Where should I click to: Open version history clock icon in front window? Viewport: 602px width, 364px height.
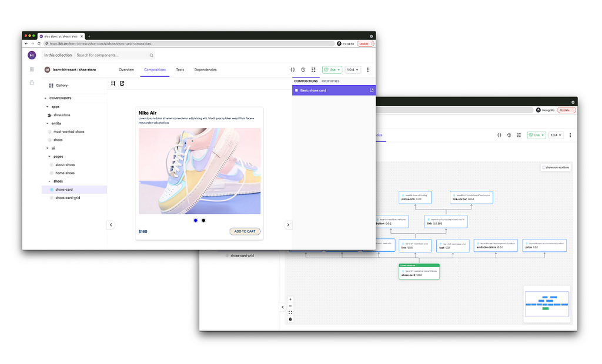pyautogui.click(x=303, y=70)
